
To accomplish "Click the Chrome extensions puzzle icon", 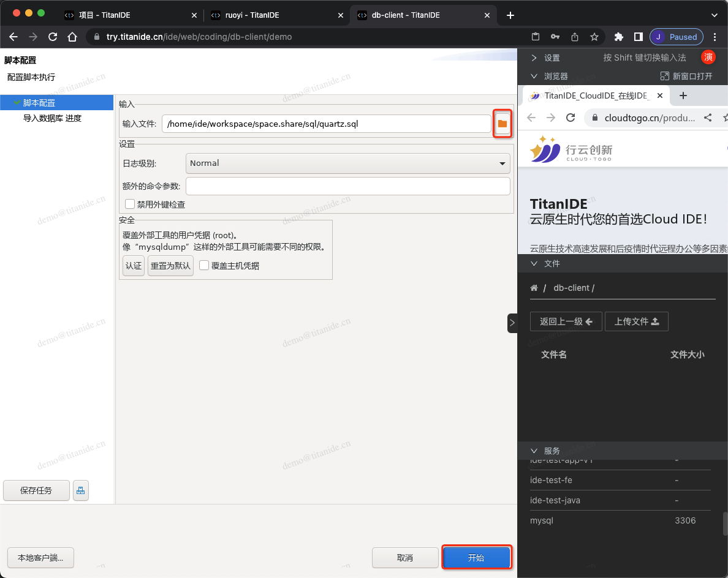I will click(618, 37).
